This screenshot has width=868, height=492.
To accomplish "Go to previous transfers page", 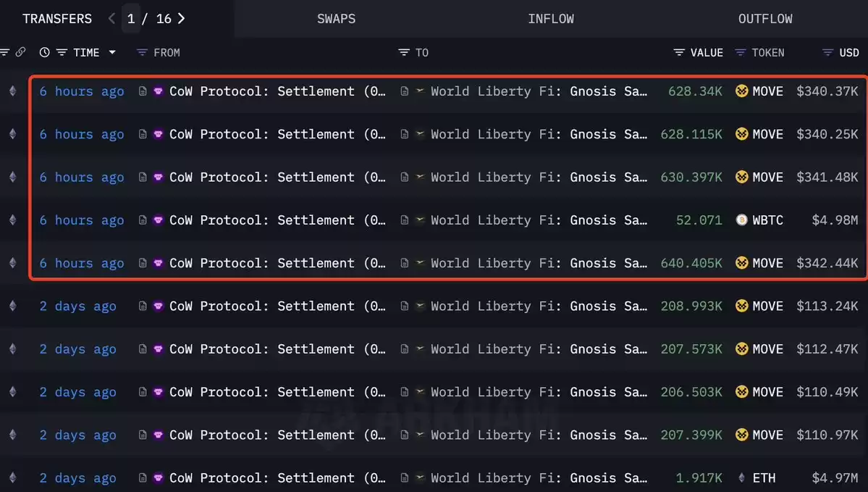I will pyautogui.click(x=111, y=18).
